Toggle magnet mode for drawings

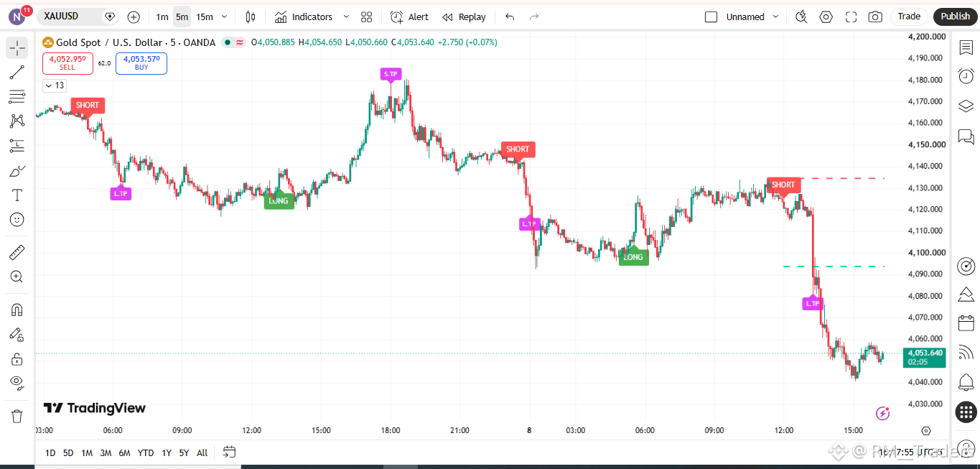(17, 310)
